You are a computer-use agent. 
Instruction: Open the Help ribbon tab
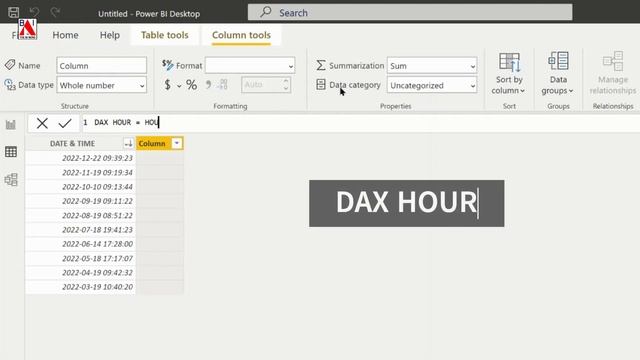click(x=110, y=35)
